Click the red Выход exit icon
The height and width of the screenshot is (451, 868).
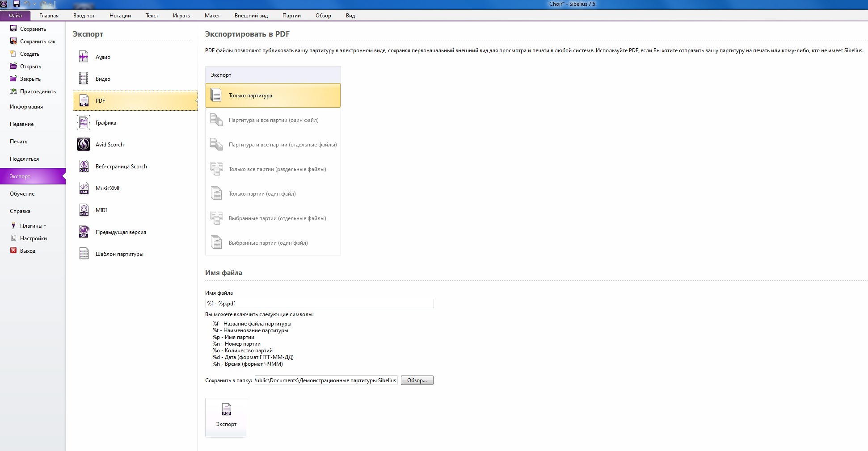(13, 251)
